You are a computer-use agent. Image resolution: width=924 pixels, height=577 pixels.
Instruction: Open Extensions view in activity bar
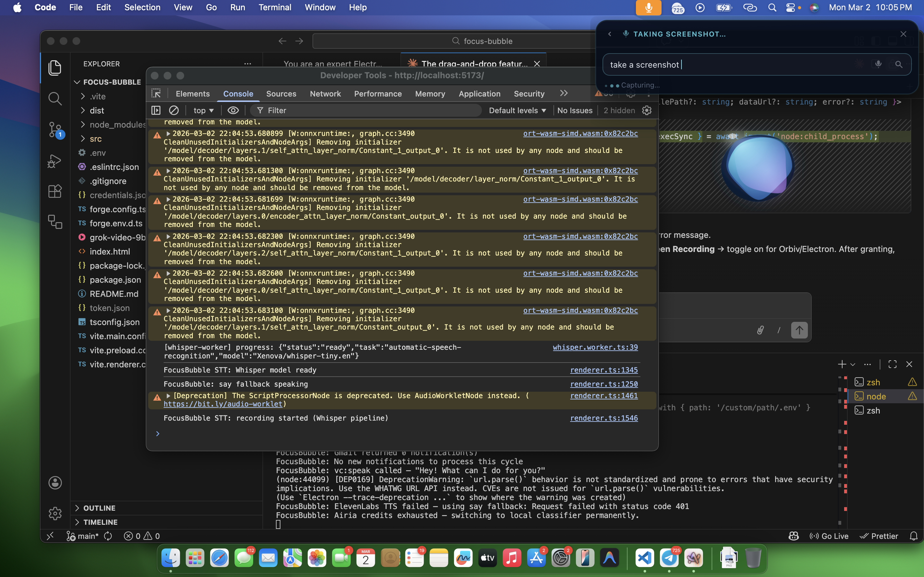pos(55,191)
